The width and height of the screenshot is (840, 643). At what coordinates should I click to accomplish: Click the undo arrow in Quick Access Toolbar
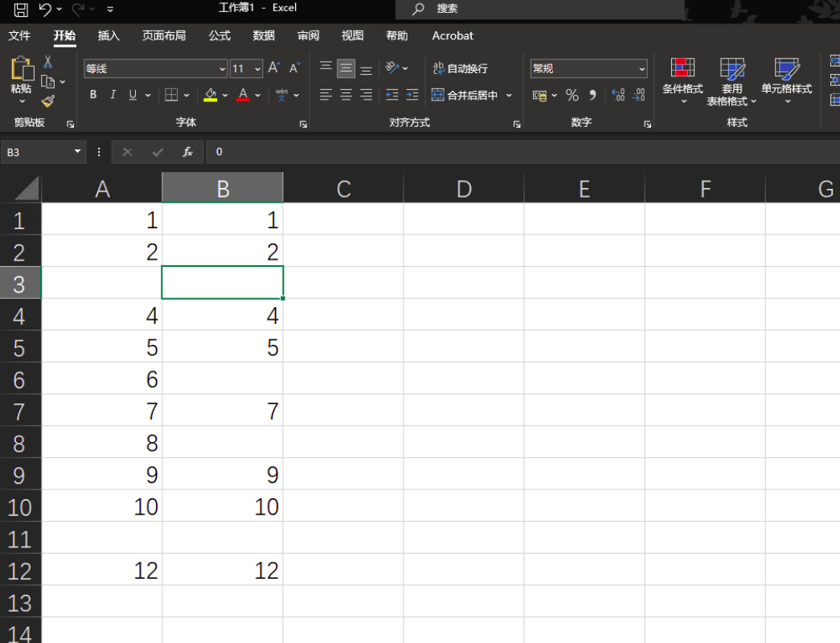46,9
